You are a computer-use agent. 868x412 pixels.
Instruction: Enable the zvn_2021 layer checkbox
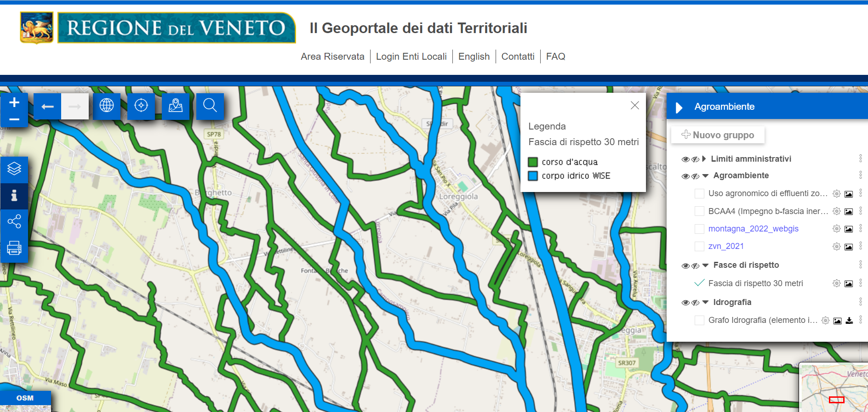pyautogui.click(x=699, y=247)
